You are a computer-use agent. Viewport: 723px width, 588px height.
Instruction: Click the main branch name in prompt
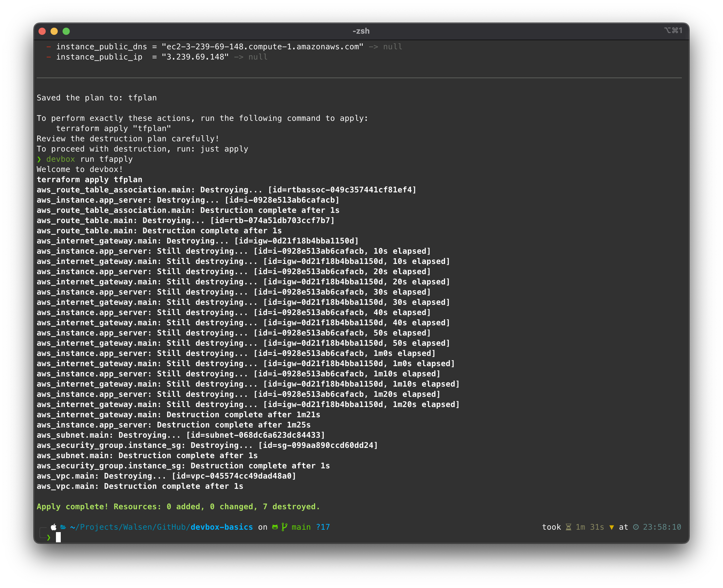pyautogui.click(x=301, y=527)
